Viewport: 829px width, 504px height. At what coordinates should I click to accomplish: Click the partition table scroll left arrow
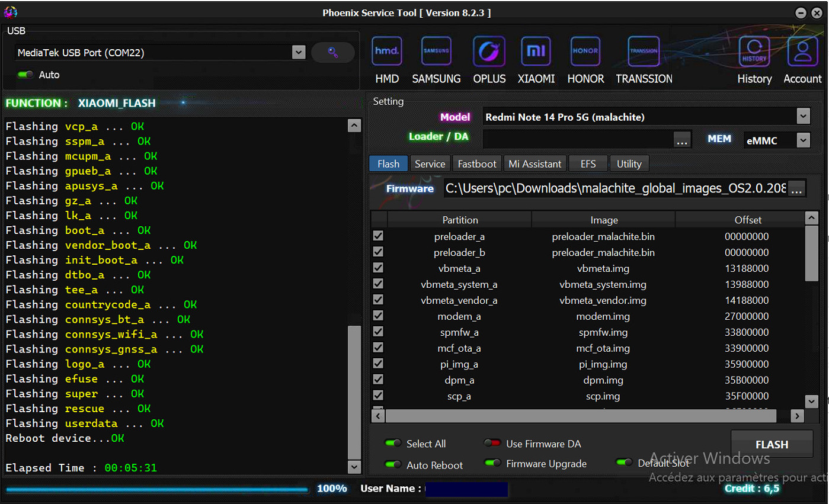click(x=378, y=416)
